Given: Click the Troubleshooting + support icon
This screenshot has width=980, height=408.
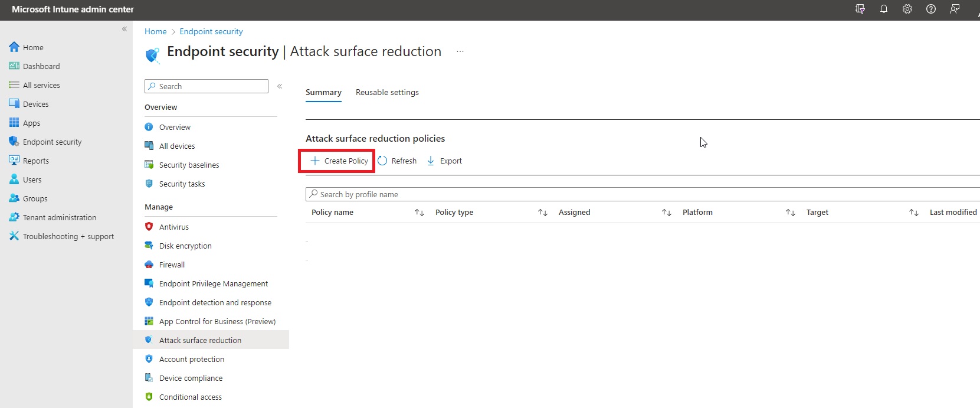Looking at the screenshot, I should coord(14,236).
